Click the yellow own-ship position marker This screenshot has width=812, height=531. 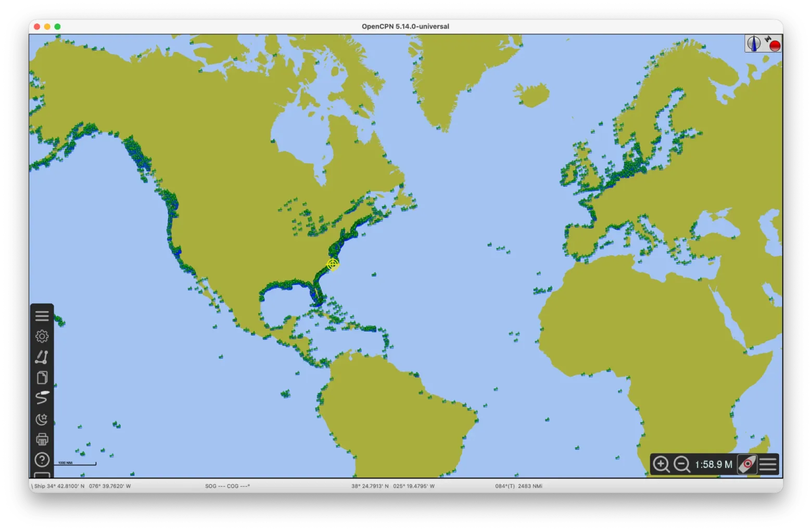333,264
